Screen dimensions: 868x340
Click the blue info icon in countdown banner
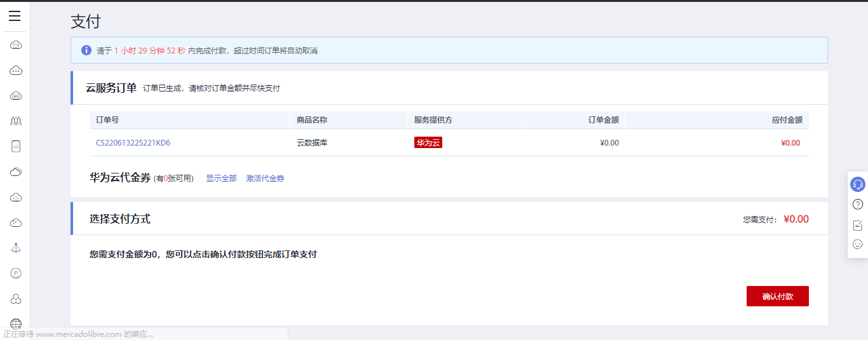86,50
